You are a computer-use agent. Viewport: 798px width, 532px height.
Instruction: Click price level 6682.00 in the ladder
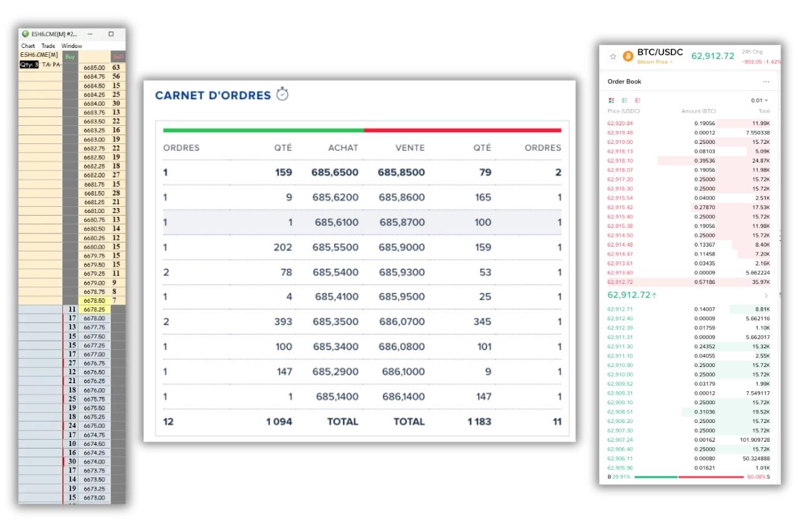click(94, 174)
